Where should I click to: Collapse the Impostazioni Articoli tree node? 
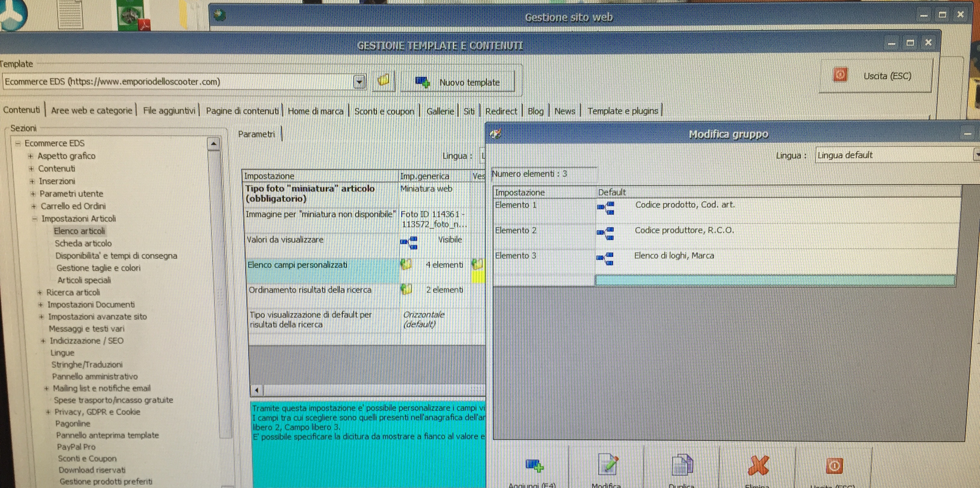[35, 218]
